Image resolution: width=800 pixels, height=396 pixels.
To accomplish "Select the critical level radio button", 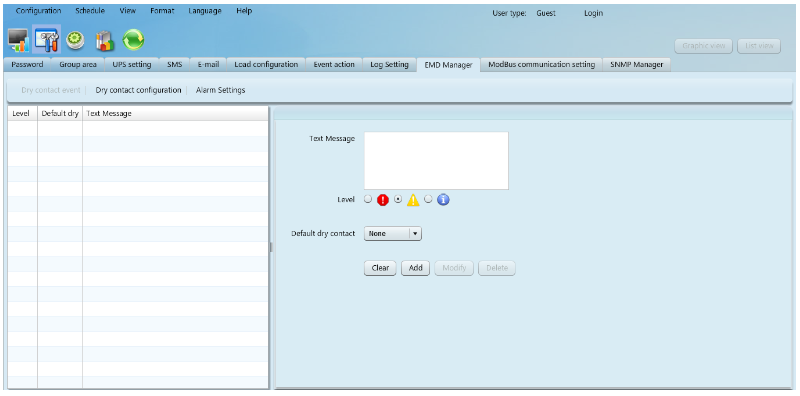I will [368, 200].
